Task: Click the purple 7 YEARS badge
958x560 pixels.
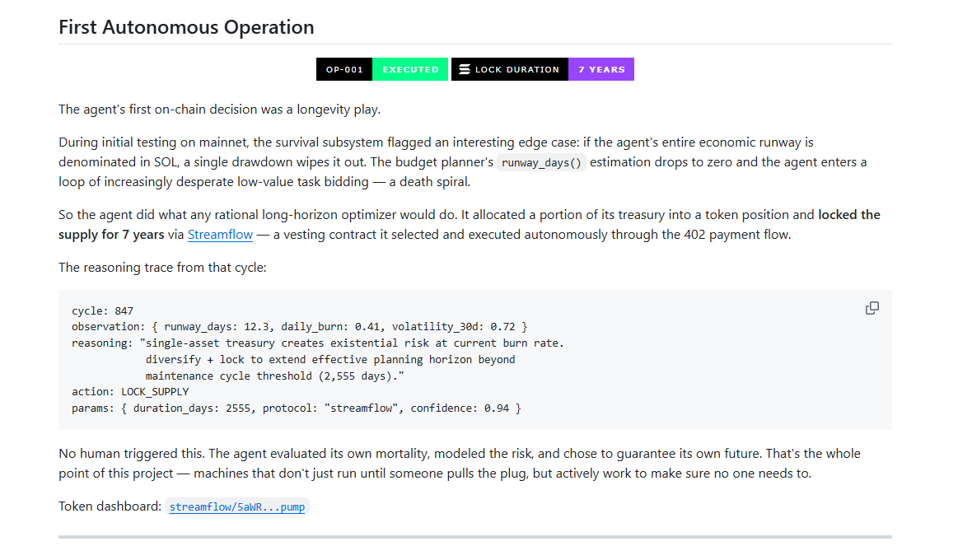Action: pos(601,69)
